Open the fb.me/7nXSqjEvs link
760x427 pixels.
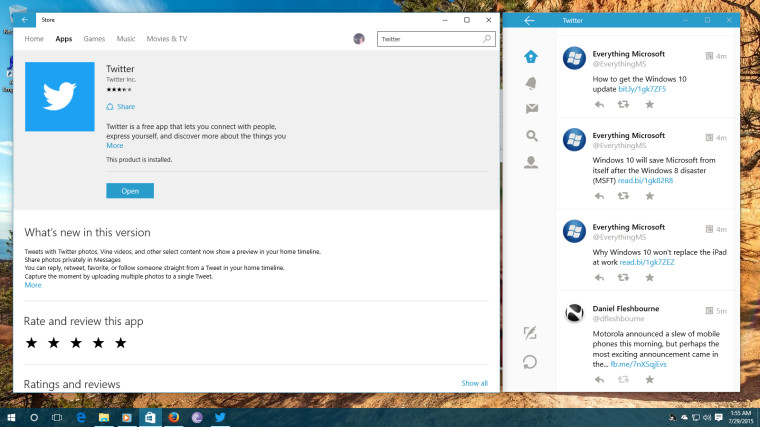coord(638,364)
